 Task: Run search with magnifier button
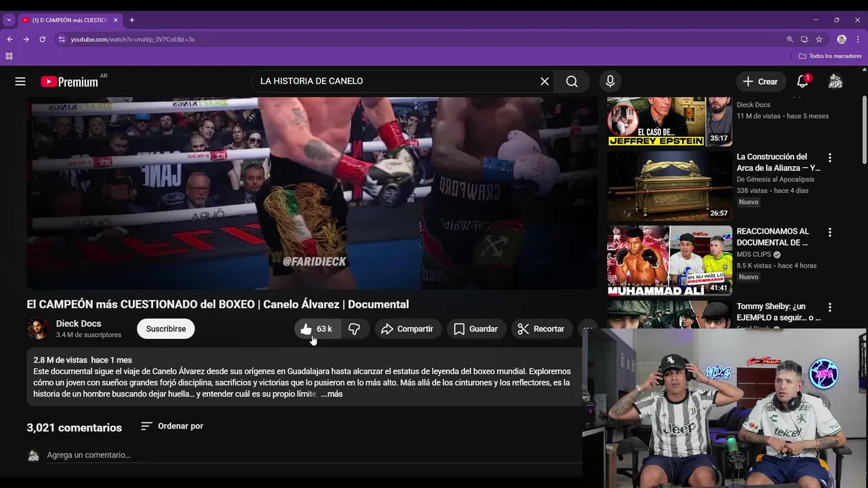click(x=572, y=81)
